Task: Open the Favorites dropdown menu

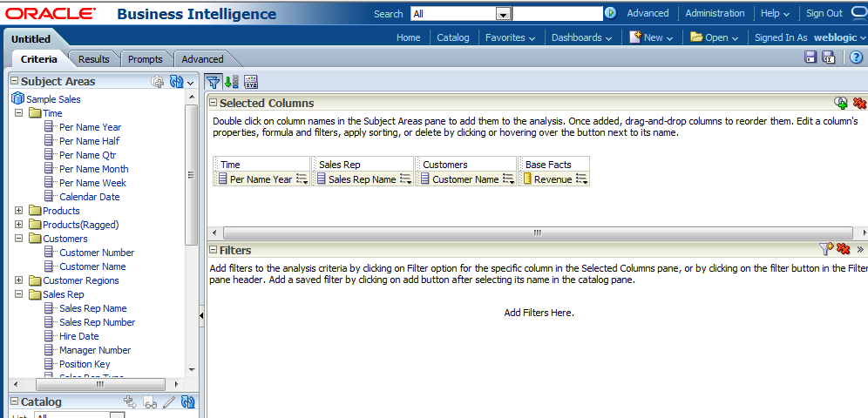Action: (x=511, y=37)
